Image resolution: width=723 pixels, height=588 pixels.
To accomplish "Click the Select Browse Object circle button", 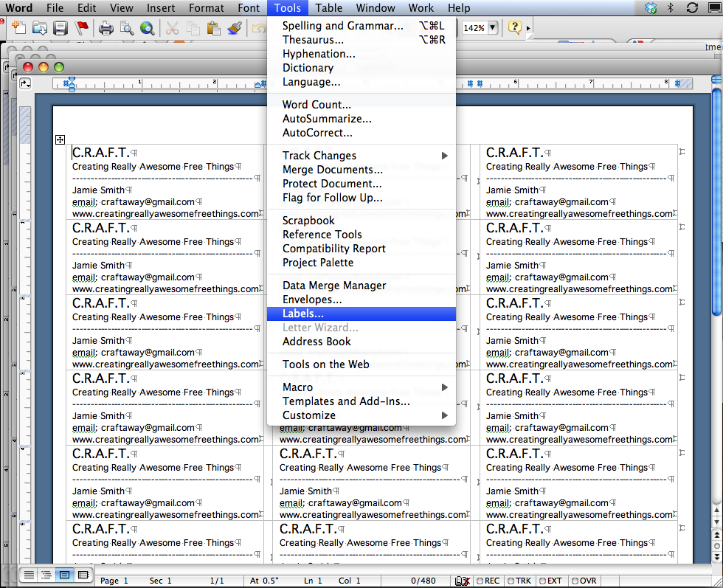I will [716, 546].
